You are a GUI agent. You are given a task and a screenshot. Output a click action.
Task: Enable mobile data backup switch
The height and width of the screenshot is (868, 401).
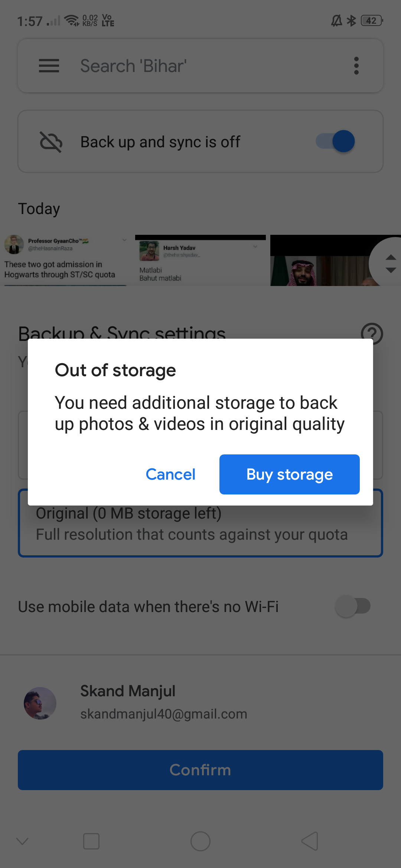[x=353, y=606]
